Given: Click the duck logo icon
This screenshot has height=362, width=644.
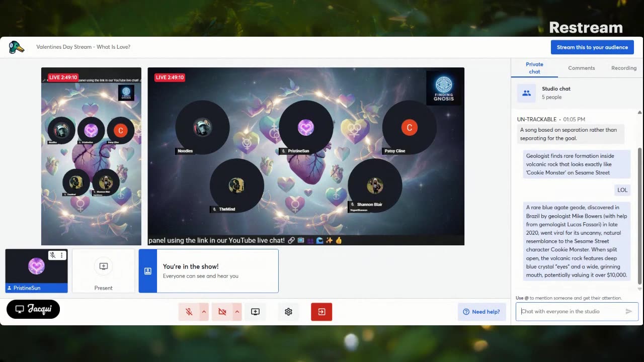Looking at the screenshot, I should click(17, 47).
